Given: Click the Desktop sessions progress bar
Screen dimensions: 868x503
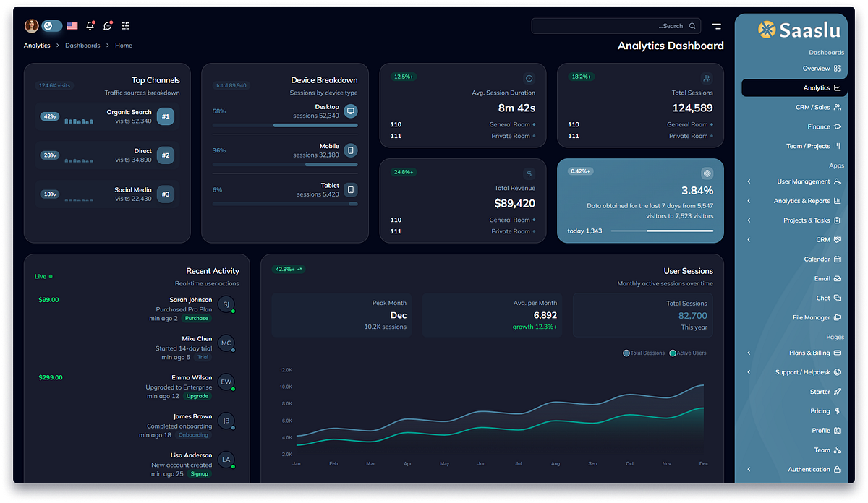Looking at the screenshot, I should tap(285, 125).
